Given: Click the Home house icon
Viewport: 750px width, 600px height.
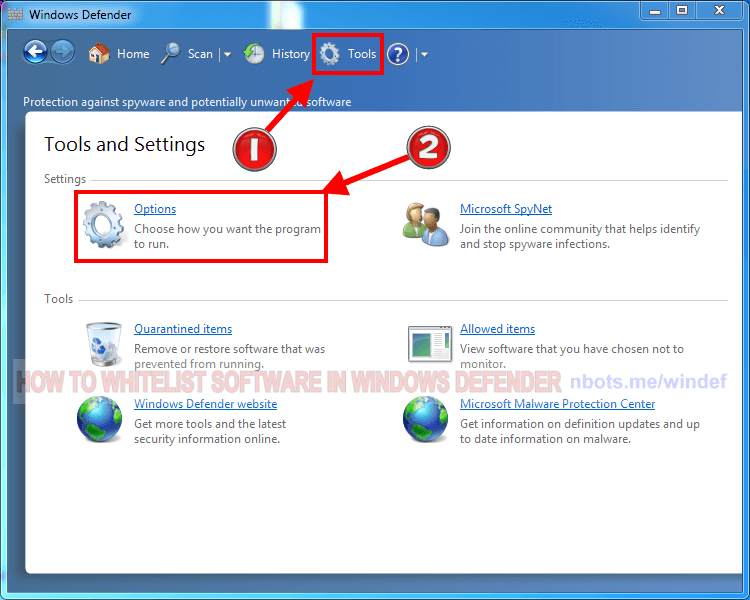Looking at the screenshot, I should pos(99,53).
